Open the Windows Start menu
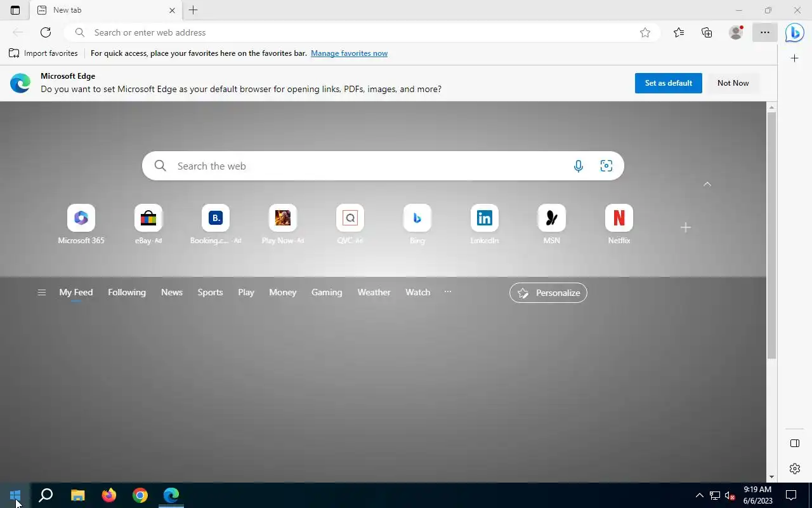The width and height of the screenshot is (812, 508). (15, 495)
